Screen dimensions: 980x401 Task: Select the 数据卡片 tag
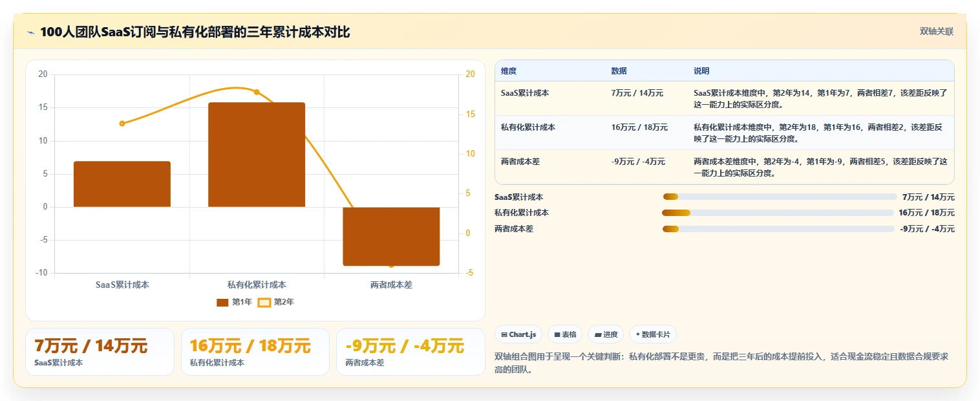coord(653,334)
